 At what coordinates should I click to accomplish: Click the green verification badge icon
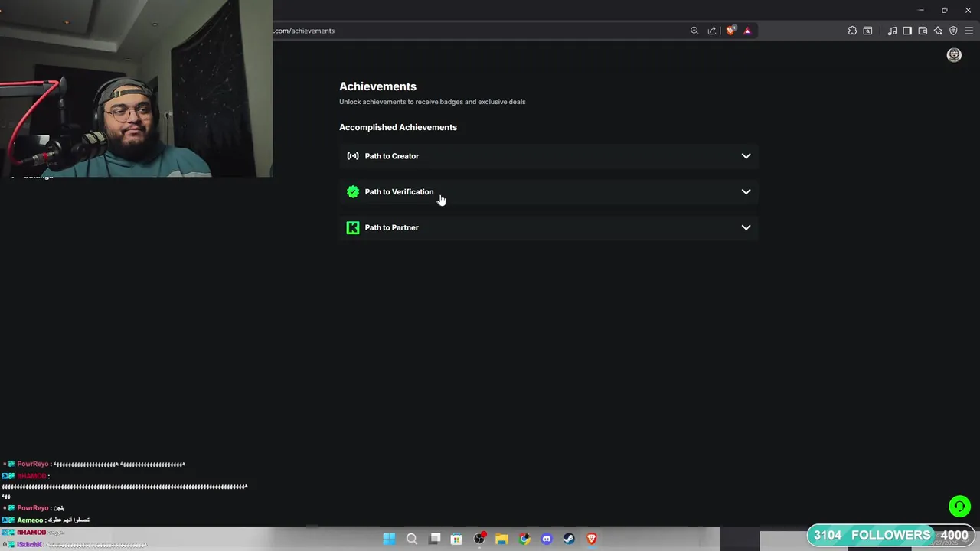pos(353,192)
